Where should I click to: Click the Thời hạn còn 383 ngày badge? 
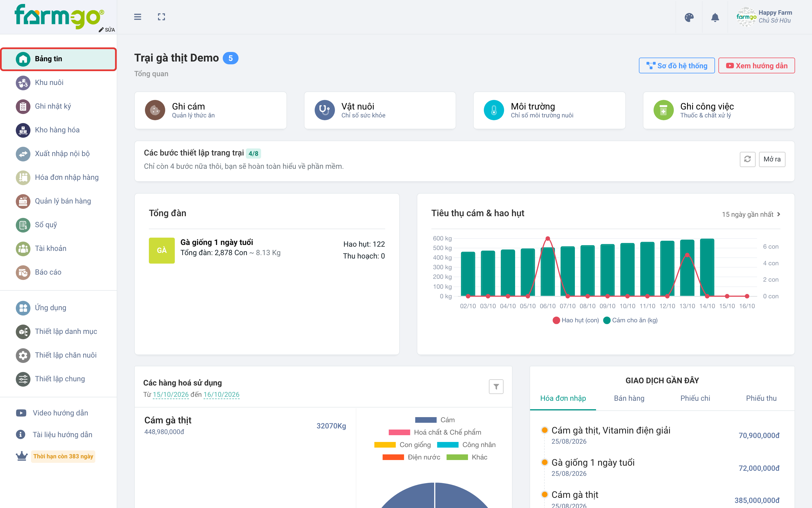point(63,456)
